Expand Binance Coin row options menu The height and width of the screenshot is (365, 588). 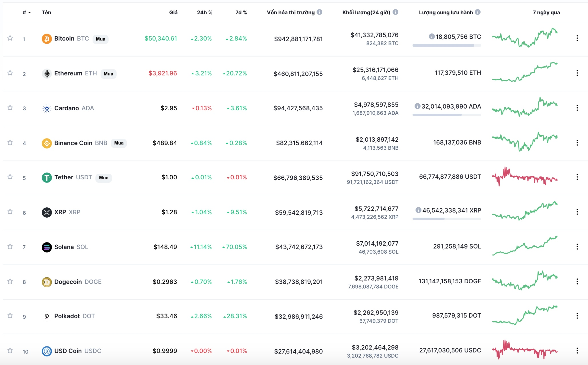click(x=577, y=143)
